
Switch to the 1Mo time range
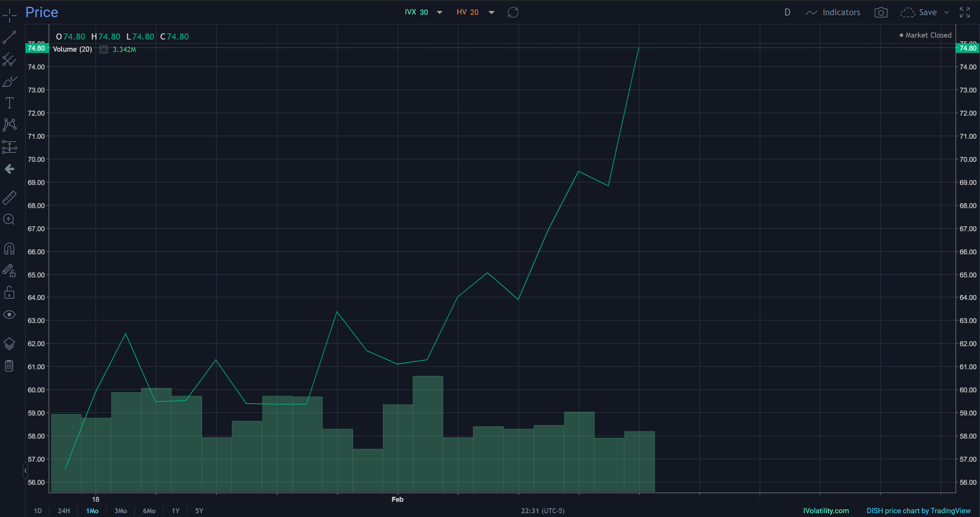coord(92,511)
